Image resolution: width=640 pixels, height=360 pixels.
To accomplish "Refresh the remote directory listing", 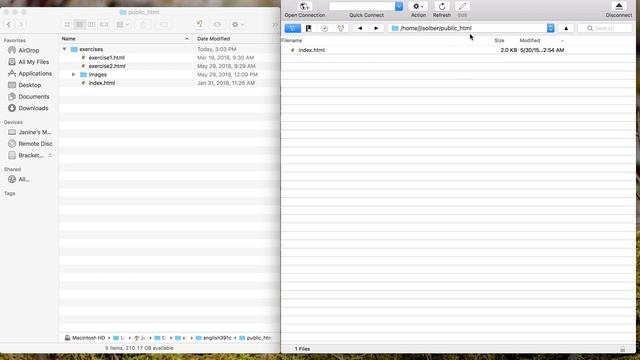I will (x=442, y=6).
